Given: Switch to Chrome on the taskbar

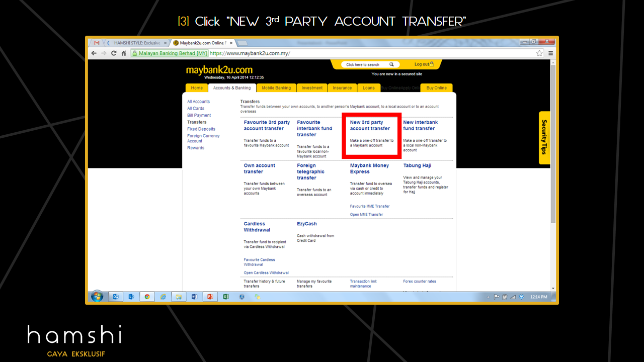Looking at the screenshot, I should point(147,297).
